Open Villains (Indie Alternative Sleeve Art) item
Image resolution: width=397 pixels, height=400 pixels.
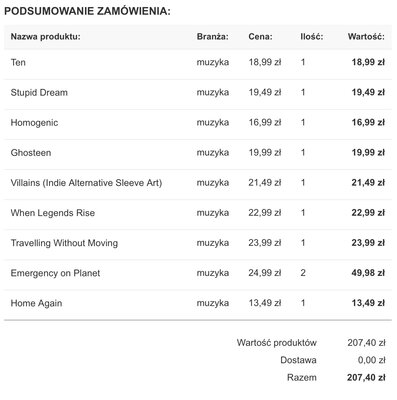(x=86, y=183)
